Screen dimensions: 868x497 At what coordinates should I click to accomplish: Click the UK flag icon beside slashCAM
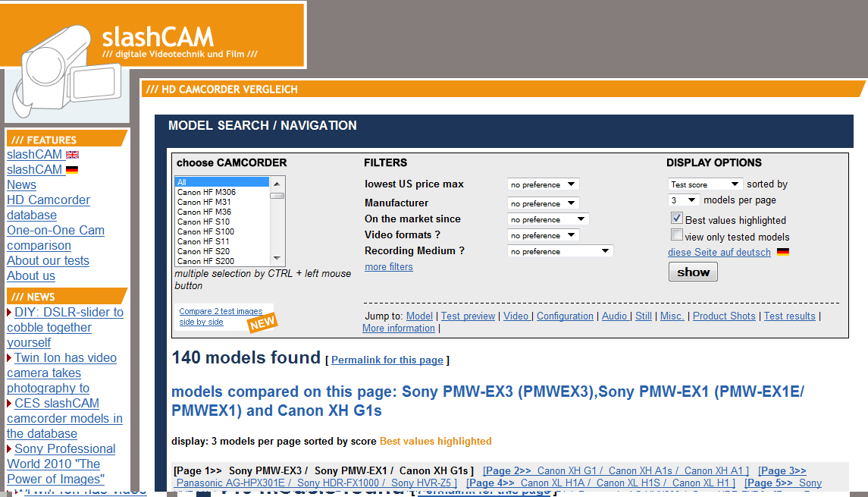click(x=73, y=155)
